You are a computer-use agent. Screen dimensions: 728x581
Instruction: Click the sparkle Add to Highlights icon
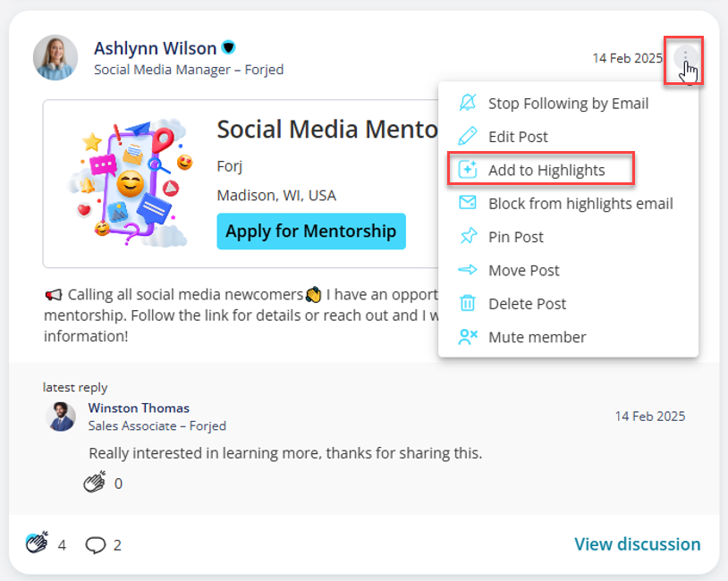coord(468,169)
